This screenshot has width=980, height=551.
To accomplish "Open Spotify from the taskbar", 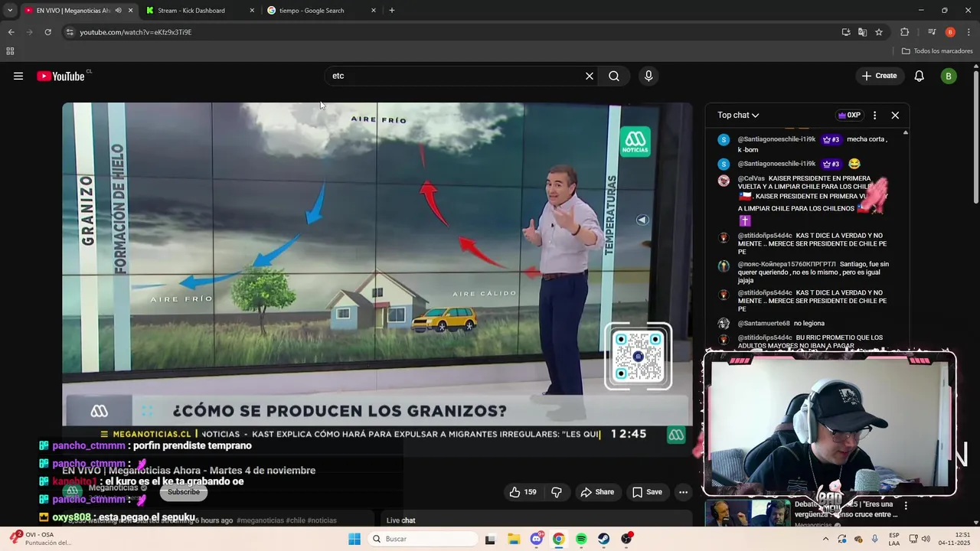I will (581, 539).
